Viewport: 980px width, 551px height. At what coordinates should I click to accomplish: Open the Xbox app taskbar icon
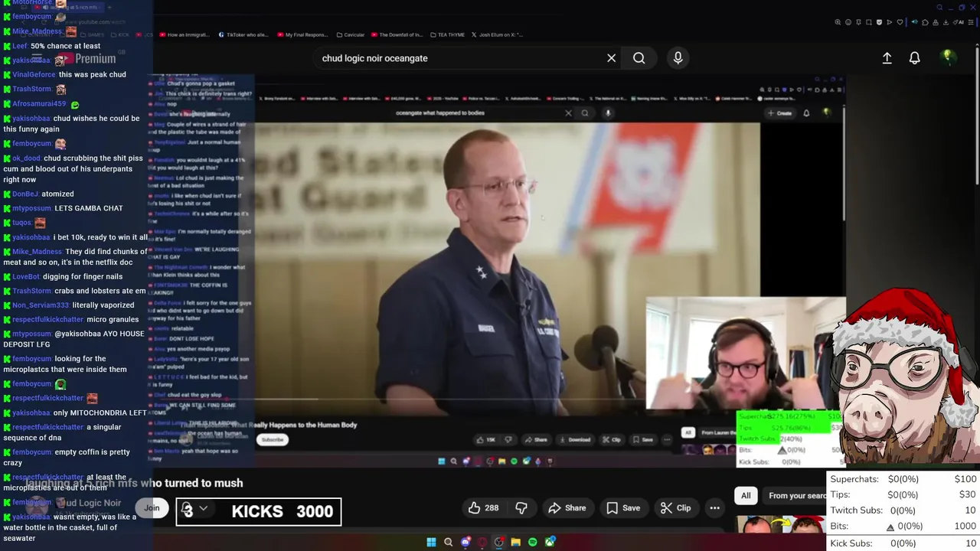click(550, 543)
